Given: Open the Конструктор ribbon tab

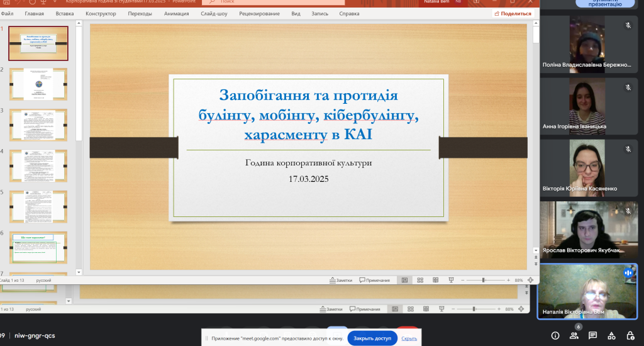Looking at the screenshot, I should pos(101,13).
